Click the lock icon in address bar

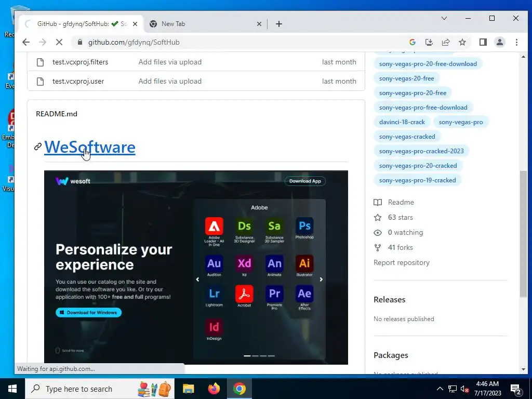(80, 42)
